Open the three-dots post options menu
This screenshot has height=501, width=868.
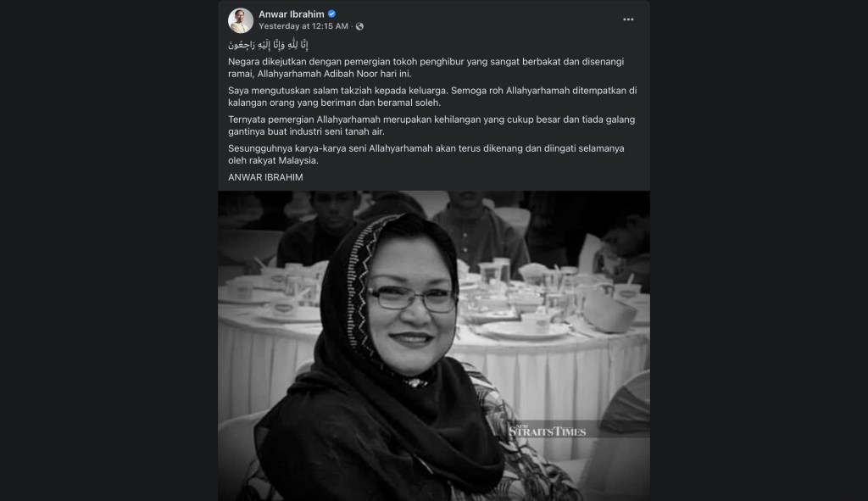(628, 19)
